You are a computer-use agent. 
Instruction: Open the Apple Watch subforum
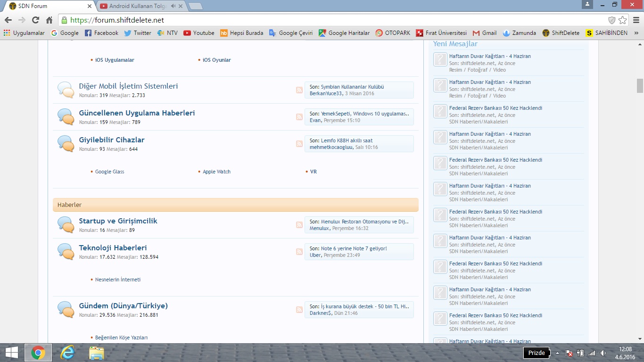coord(217,172)
